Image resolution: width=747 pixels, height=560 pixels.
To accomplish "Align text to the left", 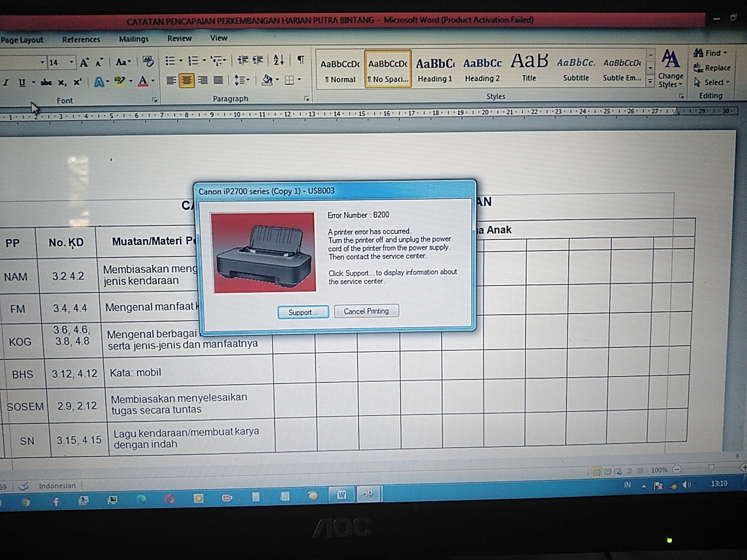I will (171, 80).
